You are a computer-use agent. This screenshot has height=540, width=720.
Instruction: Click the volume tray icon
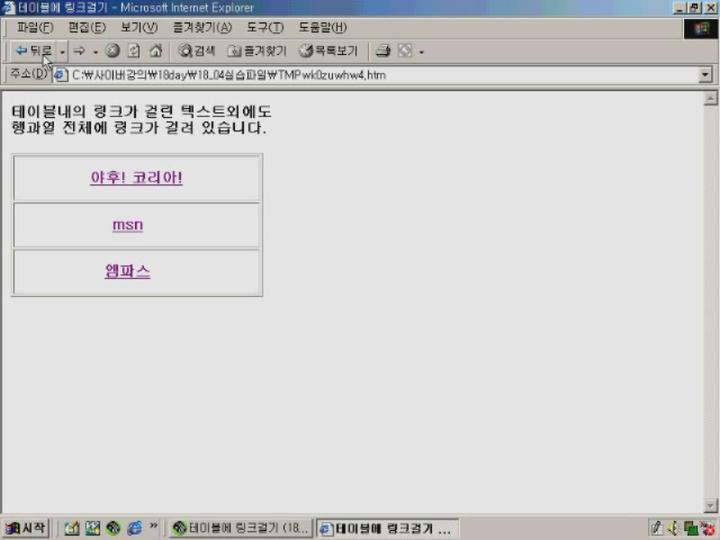(673, 529)
